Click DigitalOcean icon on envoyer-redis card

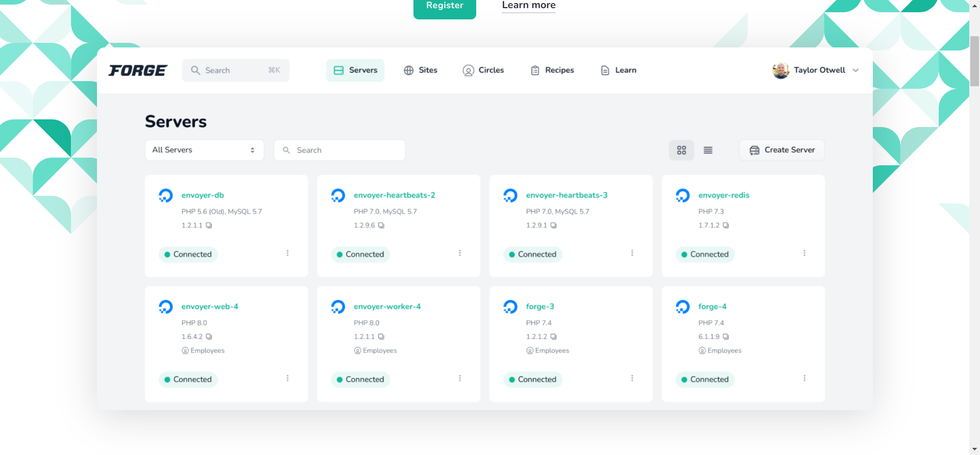tap(682, 195)
